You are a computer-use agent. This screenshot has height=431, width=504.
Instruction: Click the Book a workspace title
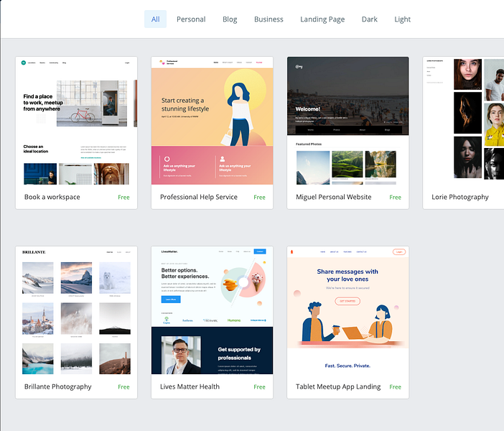52,197
